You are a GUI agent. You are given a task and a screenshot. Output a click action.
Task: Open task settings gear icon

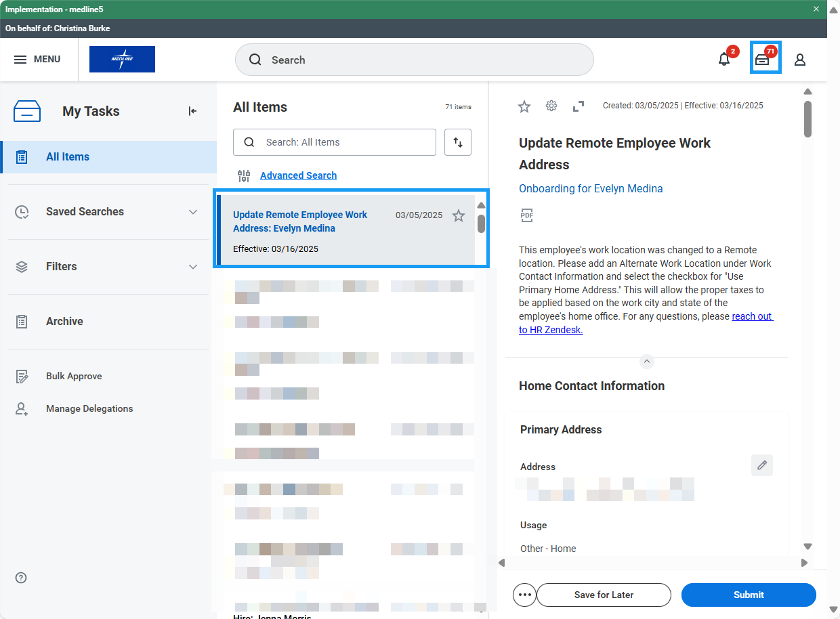pyautogui.click(x=551, y=106)
